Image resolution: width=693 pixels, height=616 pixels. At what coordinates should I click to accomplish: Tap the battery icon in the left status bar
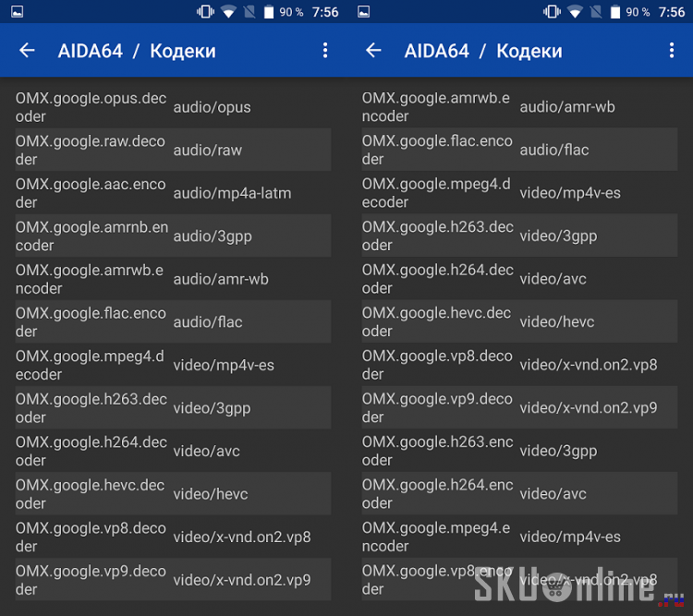(269, 11)
